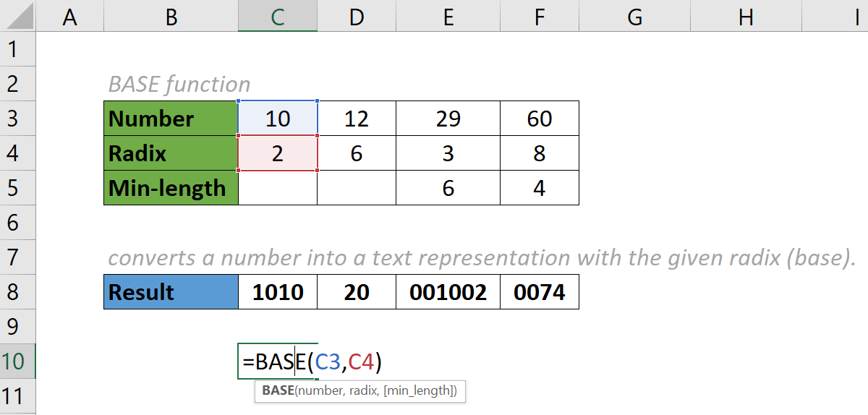Viewport: 868px width, 415px height.
Task: Select the cell with number 29
Action: coord(448,119)
